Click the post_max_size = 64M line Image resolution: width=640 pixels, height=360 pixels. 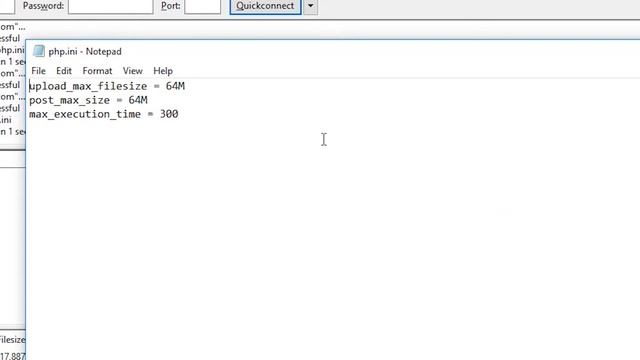(x=88, y=100)
